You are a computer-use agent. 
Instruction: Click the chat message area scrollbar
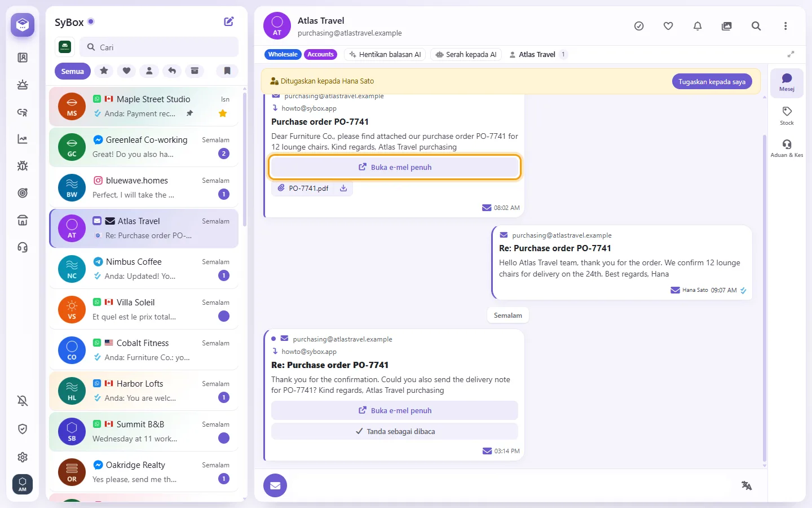765,298
